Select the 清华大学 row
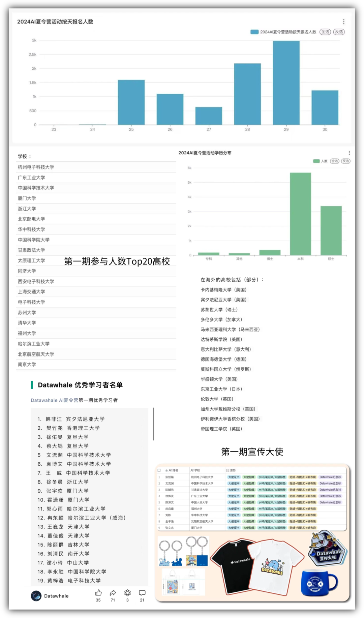Image resolution: width=364 pixels, height=618 pixels. pyautogui.click(x=96, y=323)
